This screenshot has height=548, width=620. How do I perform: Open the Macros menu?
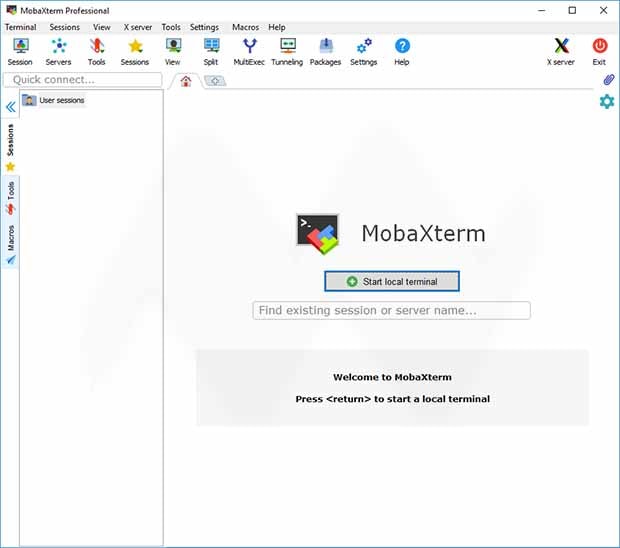point(245,27)
